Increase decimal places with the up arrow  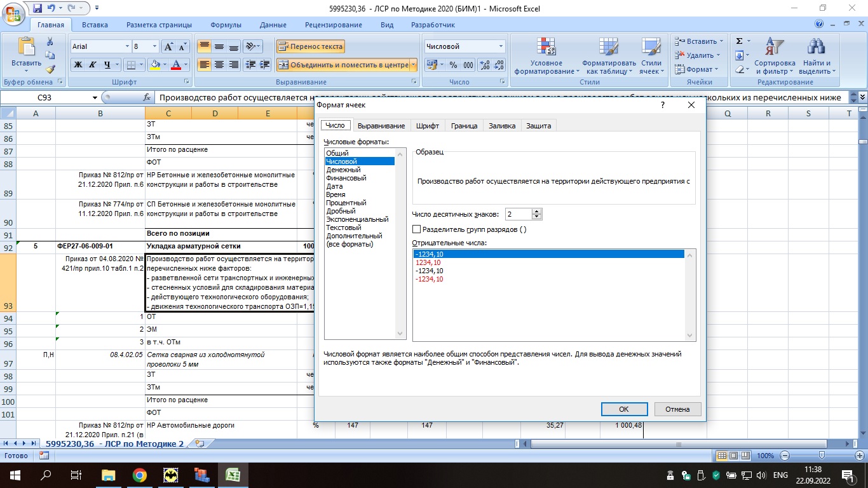point(537,212)
